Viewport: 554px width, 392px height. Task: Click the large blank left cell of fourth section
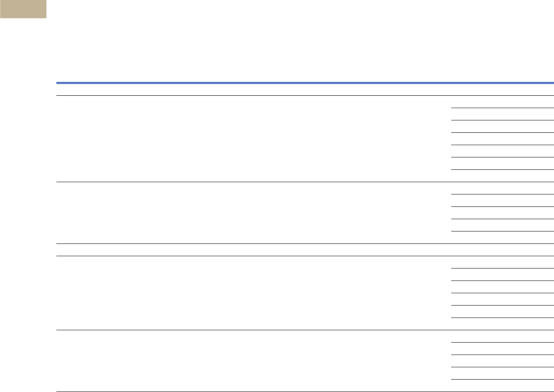[254, 293]
